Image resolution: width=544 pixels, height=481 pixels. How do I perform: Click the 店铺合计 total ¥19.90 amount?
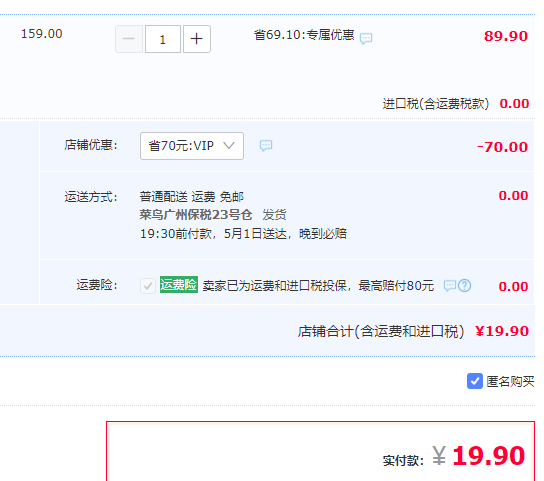click(x=502, y=331)
